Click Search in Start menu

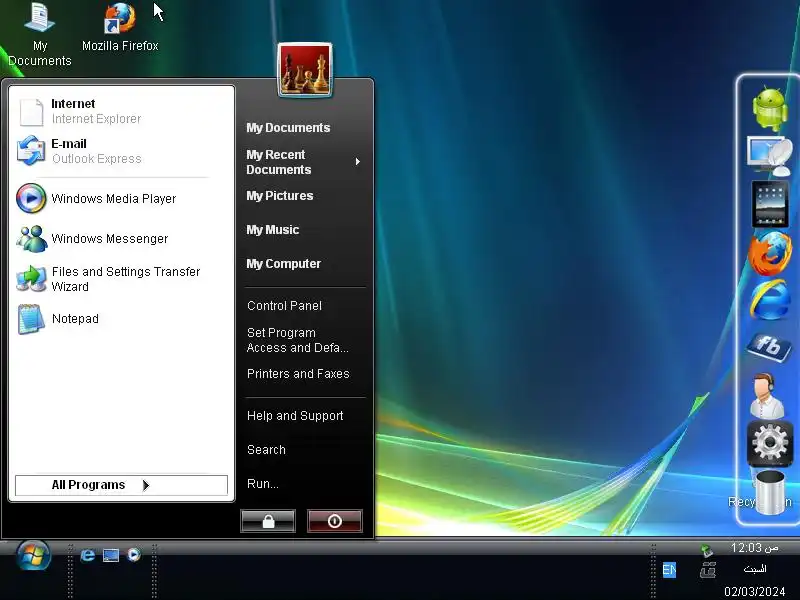[266, 449]
